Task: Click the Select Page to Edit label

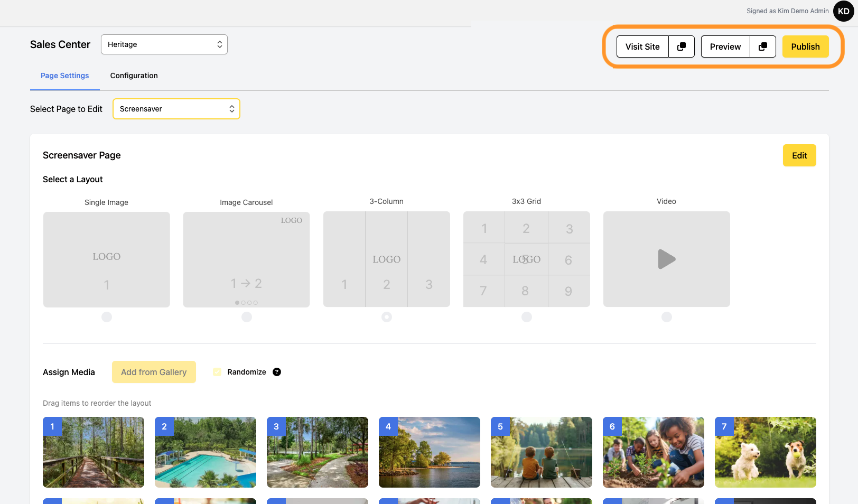Action: click(66, 109)
